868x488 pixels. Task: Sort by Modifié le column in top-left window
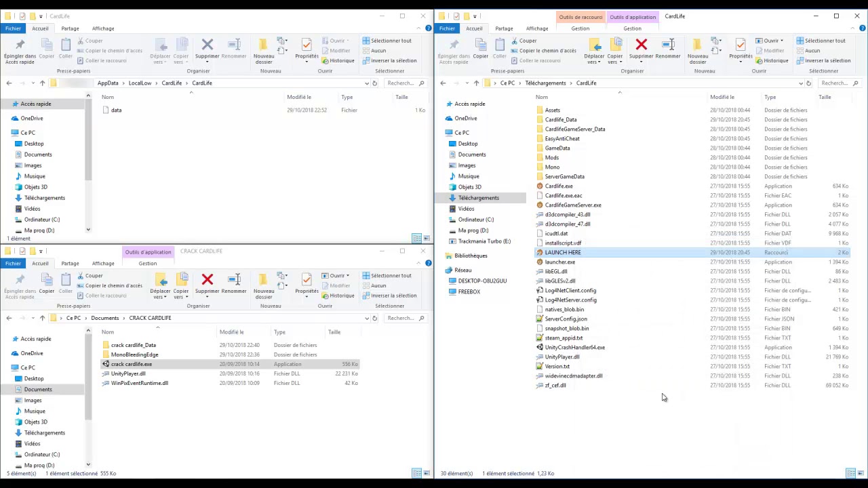[x=299, y=98]
